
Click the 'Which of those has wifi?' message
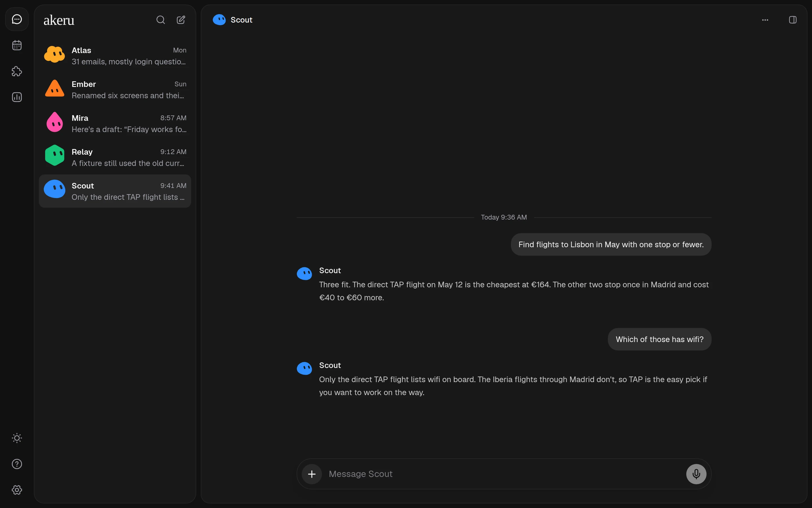pos(659,339)
